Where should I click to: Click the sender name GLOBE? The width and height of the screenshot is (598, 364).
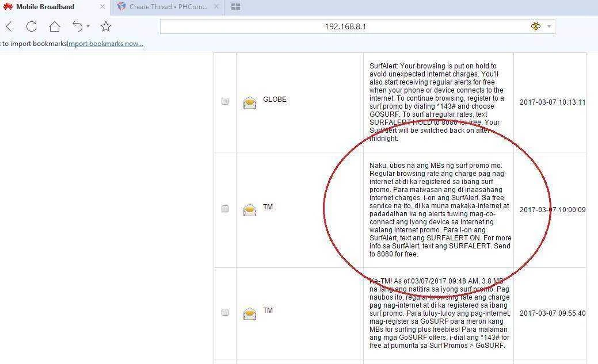click(x=275, y=99)
